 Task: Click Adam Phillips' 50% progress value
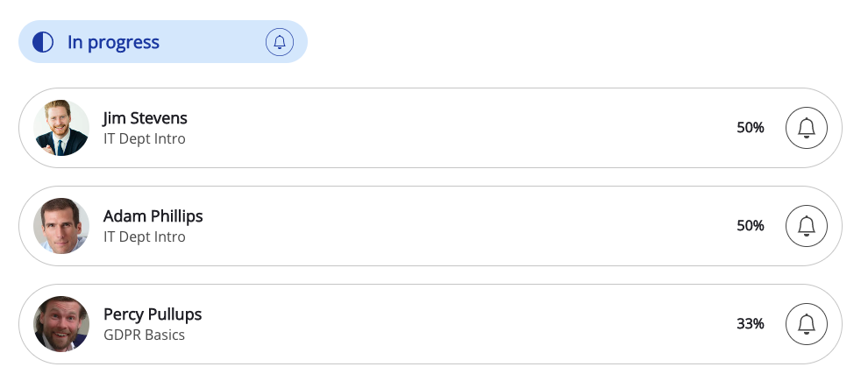point(751,226)
